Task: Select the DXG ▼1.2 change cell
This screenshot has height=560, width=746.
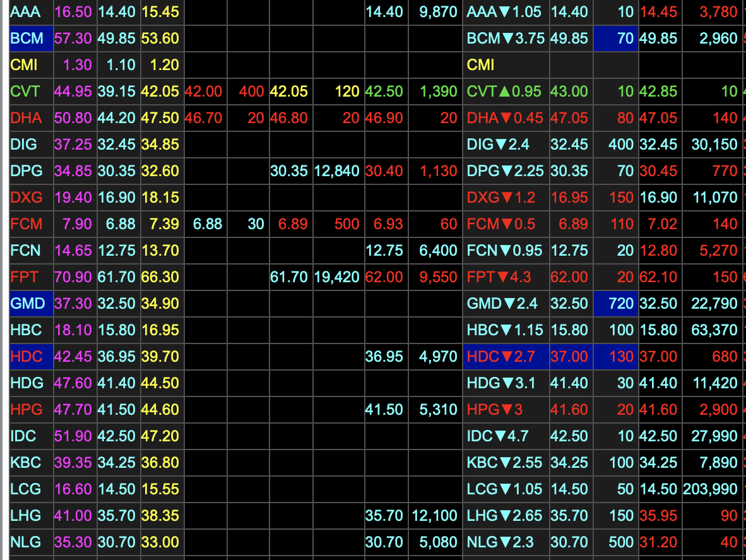Action: coord(506,198)
